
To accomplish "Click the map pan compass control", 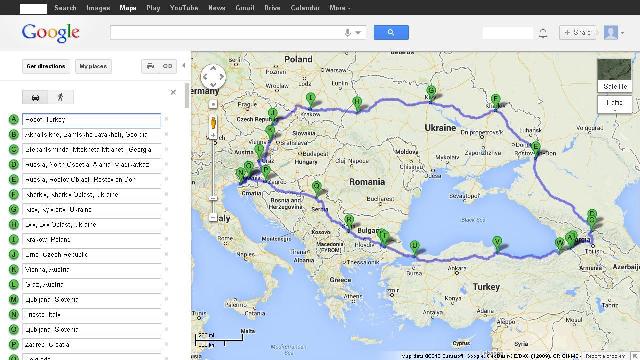I will (x=213, y=76).
